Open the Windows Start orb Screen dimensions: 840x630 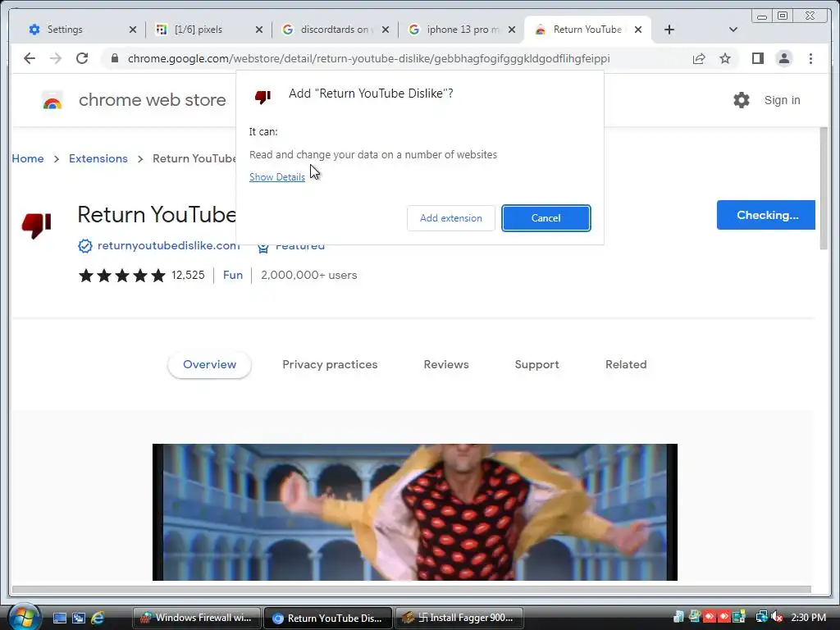pyautogui.click(x=24, y=617)
